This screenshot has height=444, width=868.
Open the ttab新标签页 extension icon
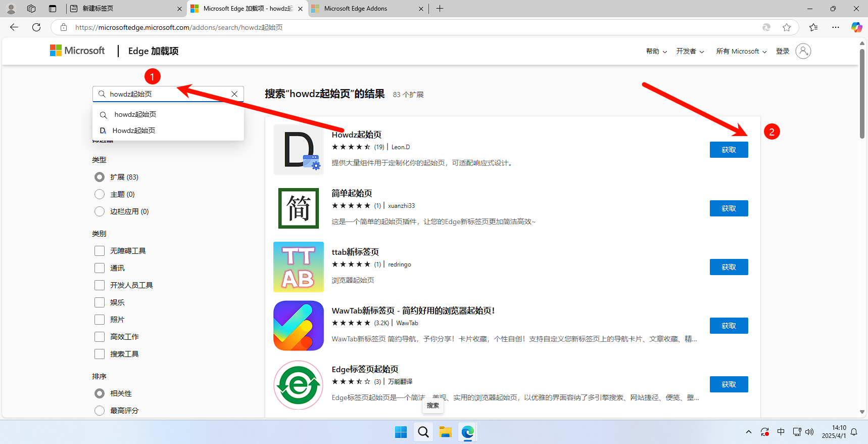click(299, 267)
